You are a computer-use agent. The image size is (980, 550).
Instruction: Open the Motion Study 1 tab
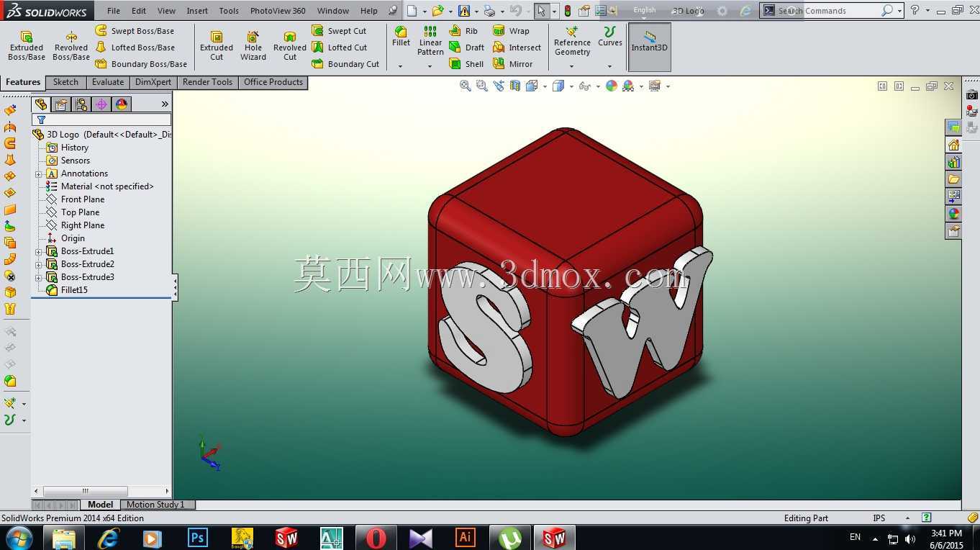pos(155,505)
